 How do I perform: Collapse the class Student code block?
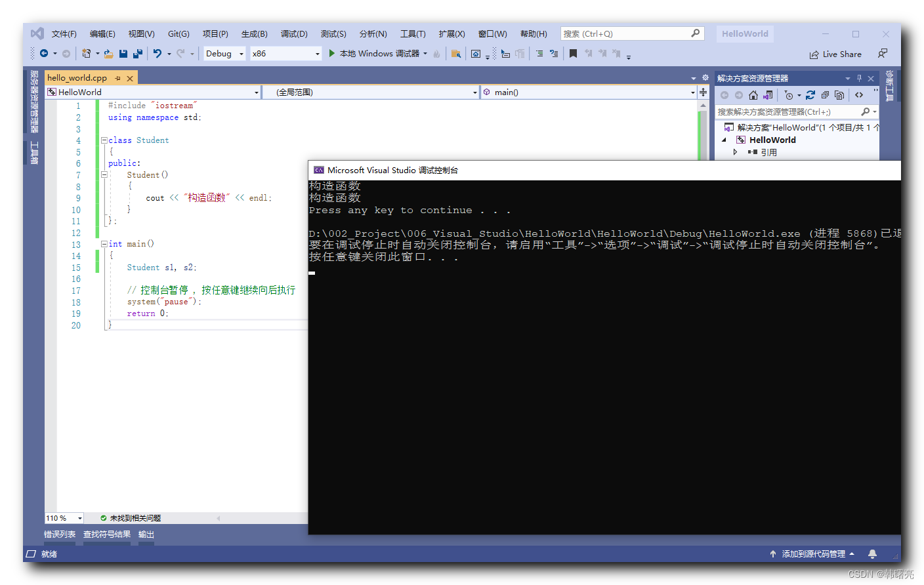pos(104,140)
